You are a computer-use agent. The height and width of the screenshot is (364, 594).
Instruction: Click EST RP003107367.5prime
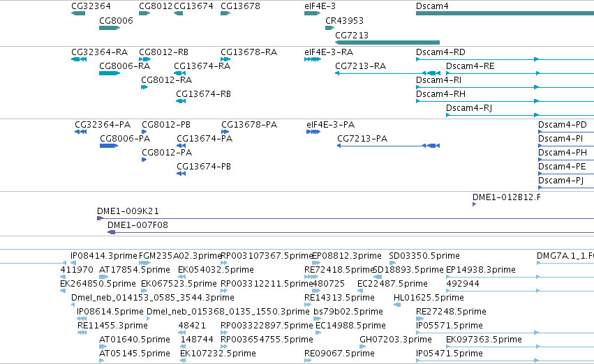pos(267,256)
